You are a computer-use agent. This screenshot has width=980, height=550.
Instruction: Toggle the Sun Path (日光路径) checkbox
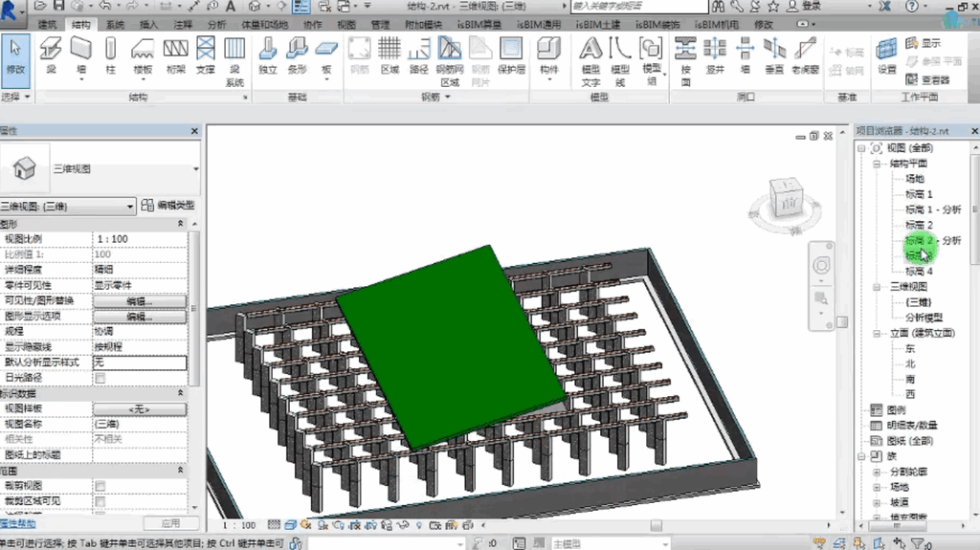click(x=100, y=378)
